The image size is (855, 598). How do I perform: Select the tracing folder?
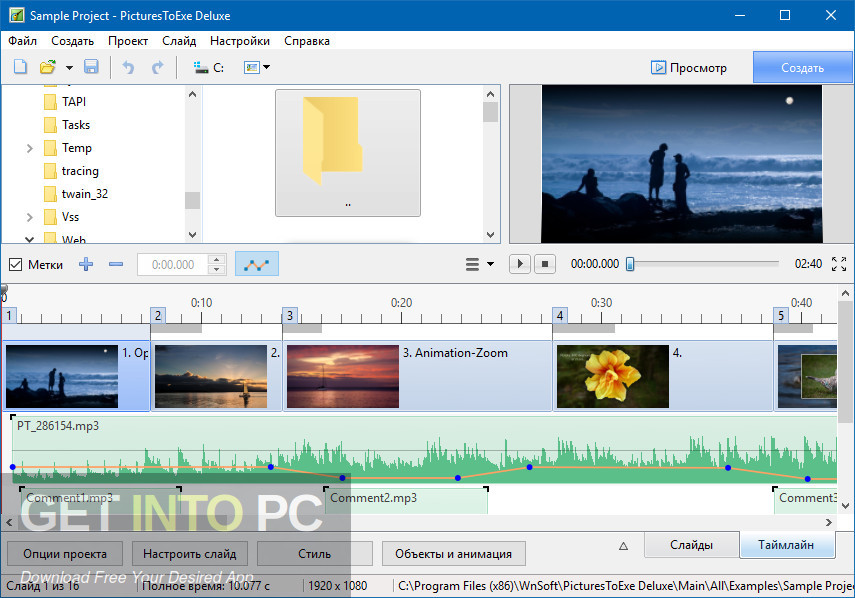(80, 171)
